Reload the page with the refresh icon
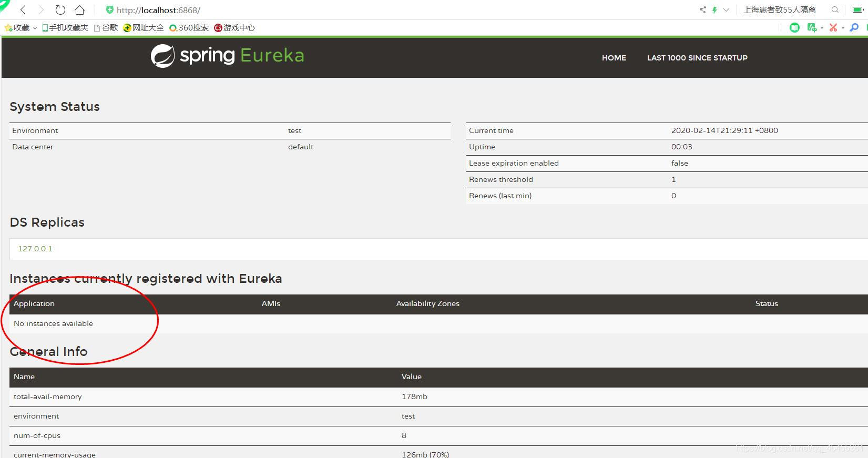The image size is (868, 458). [x=60, y=10]
